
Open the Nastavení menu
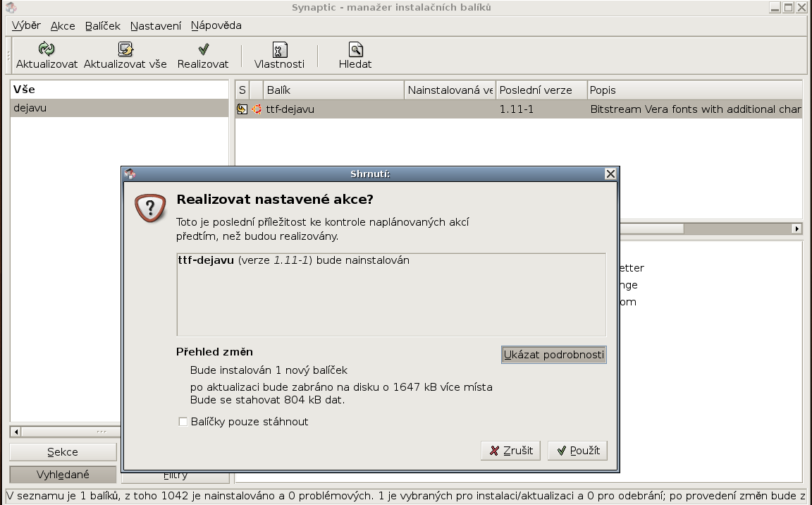(156, 25)
